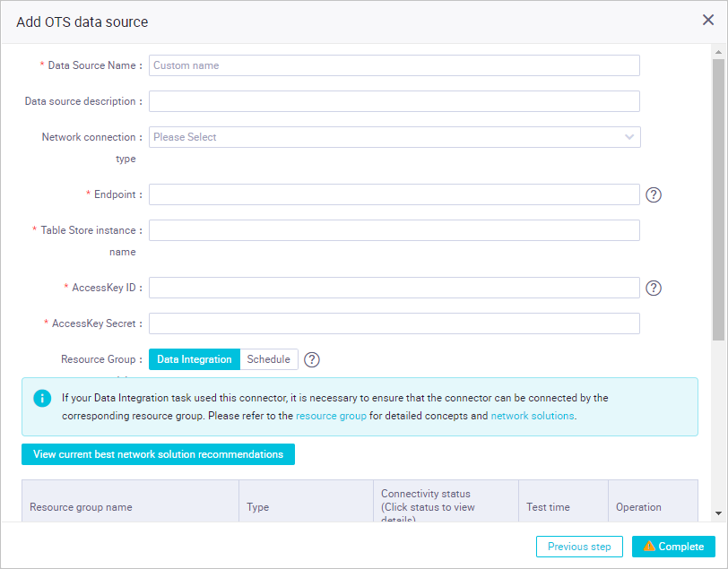
Task: Focus the AccessKey ID input field
Action: tap(394, 288)
